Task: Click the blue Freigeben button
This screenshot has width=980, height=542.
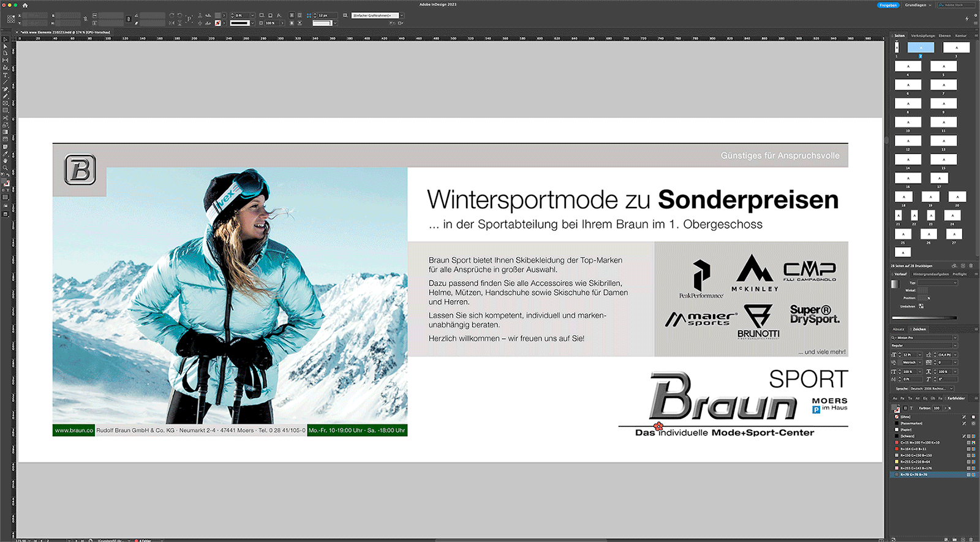Action: point(888,5)
